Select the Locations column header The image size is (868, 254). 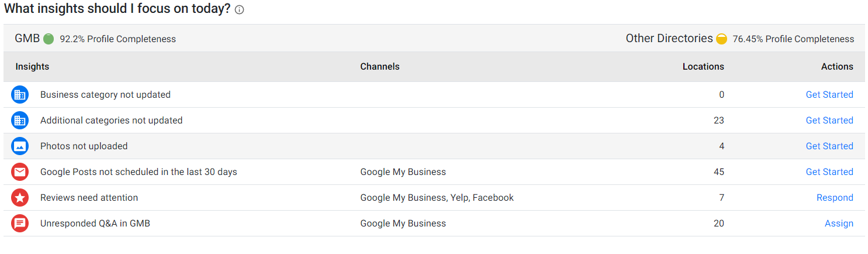(703, 67)
